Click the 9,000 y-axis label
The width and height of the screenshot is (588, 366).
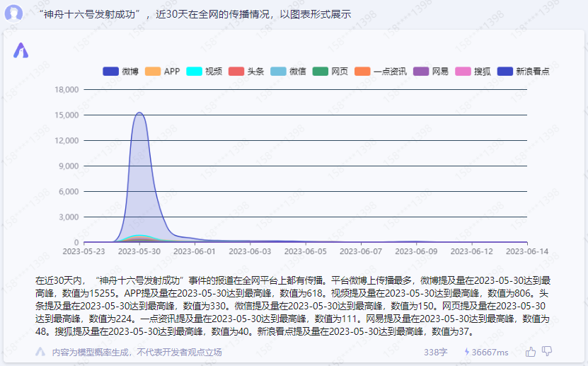pyautogui.click(x=69, y=166)
